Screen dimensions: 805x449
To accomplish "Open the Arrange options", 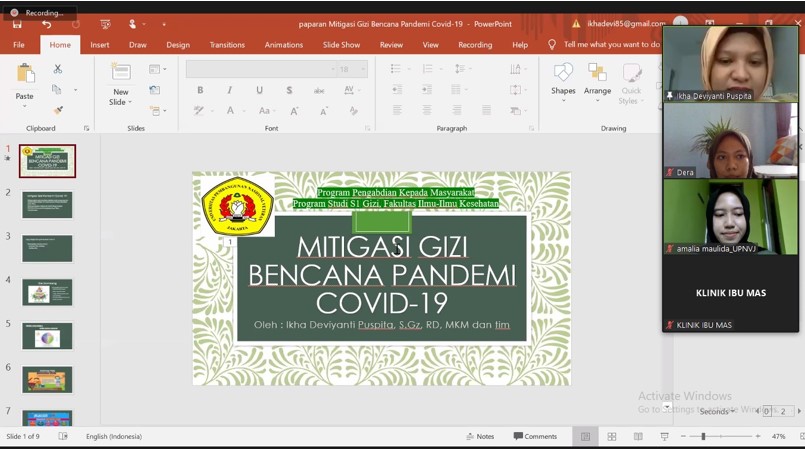I will pos(597,78).
